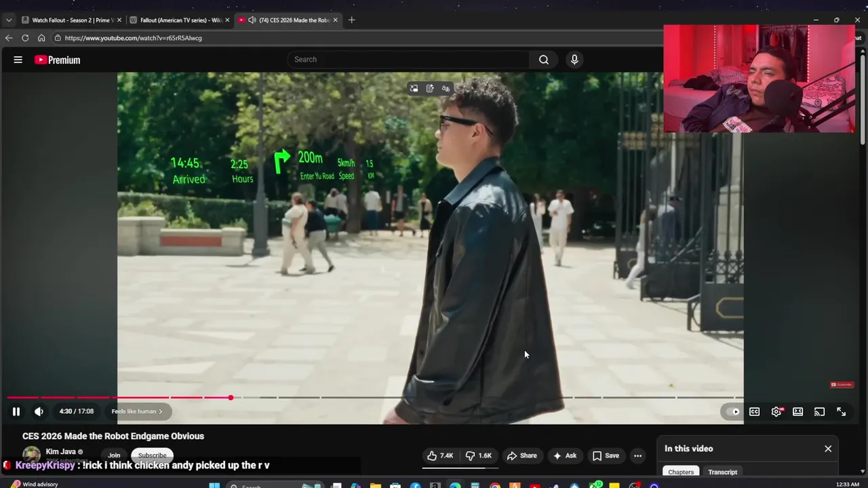The height and width of the screenshot is (488, 868).
Task: Pause the video
Action: coord(16,411)
